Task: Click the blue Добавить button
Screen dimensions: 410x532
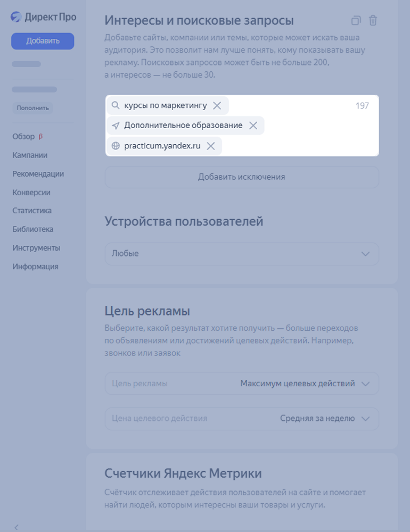Action: [x=43, y=41]
